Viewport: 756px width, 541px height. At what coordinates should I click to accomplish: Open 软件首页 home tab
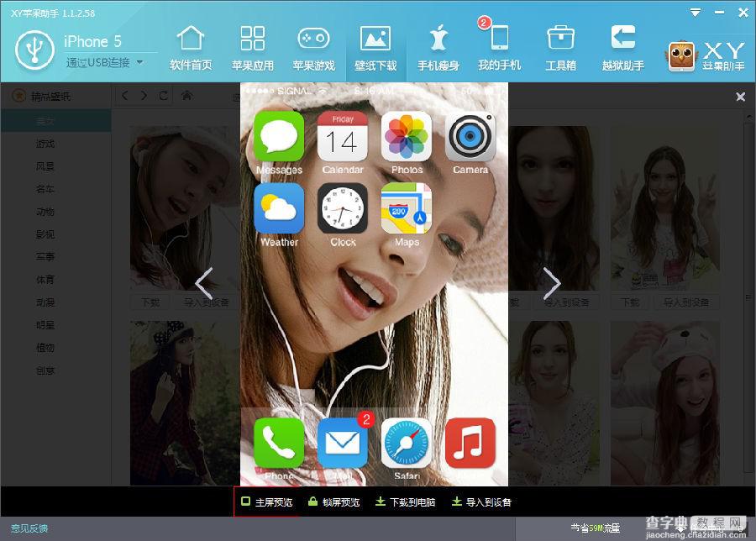(x=191, y=48)
